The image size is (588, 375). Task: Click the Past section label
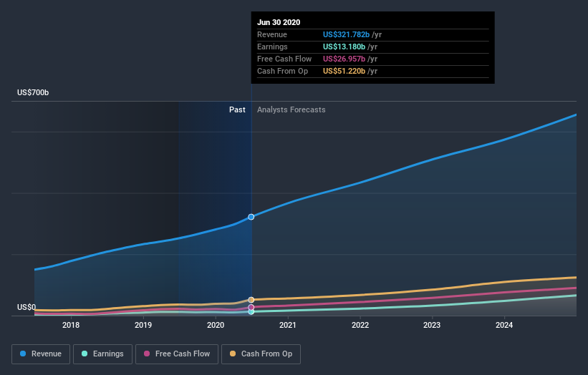(x=237, y=109)
